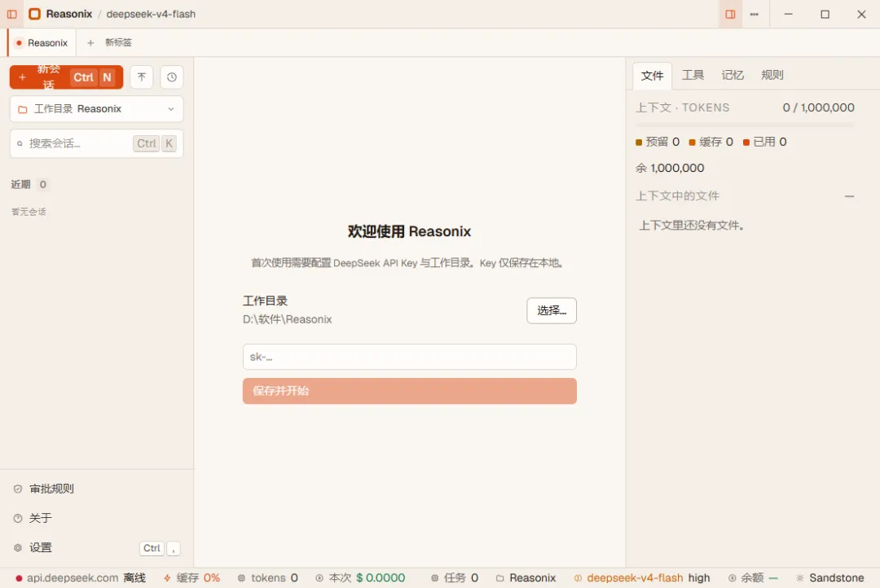Click the 选择... directory chooser button

coord(551,310)
